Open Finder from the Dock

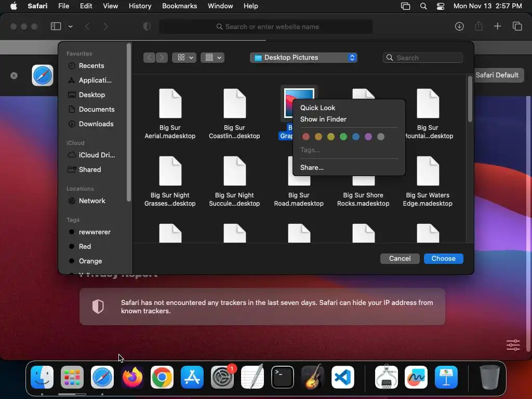click(x=42, y=377)
